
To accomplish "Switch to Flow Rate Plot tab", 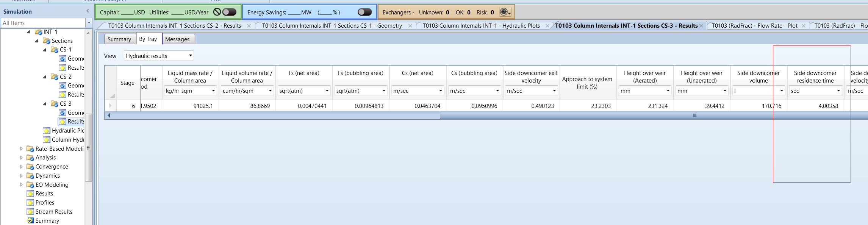I will pyautogui.click(x=754, y=26).
